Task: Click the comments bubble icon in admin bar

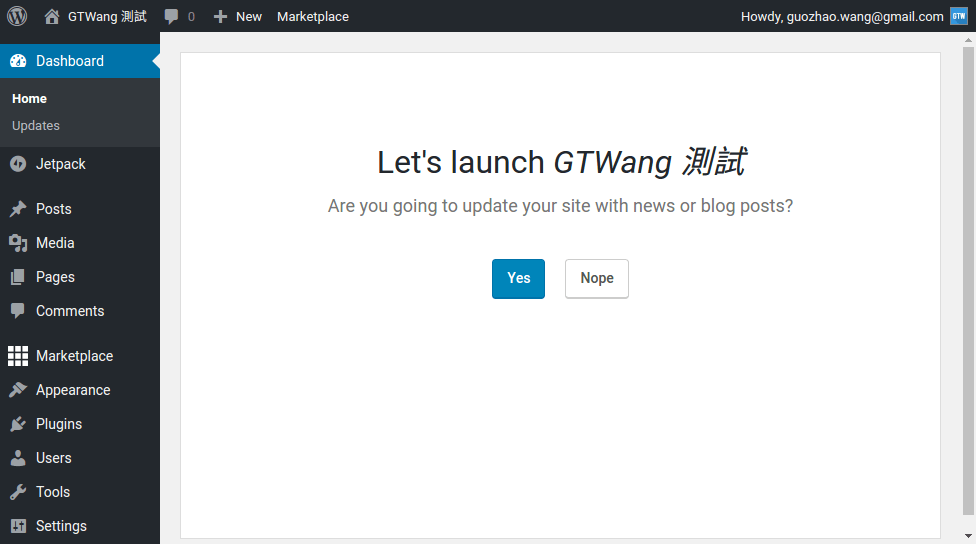Action: 172,16
